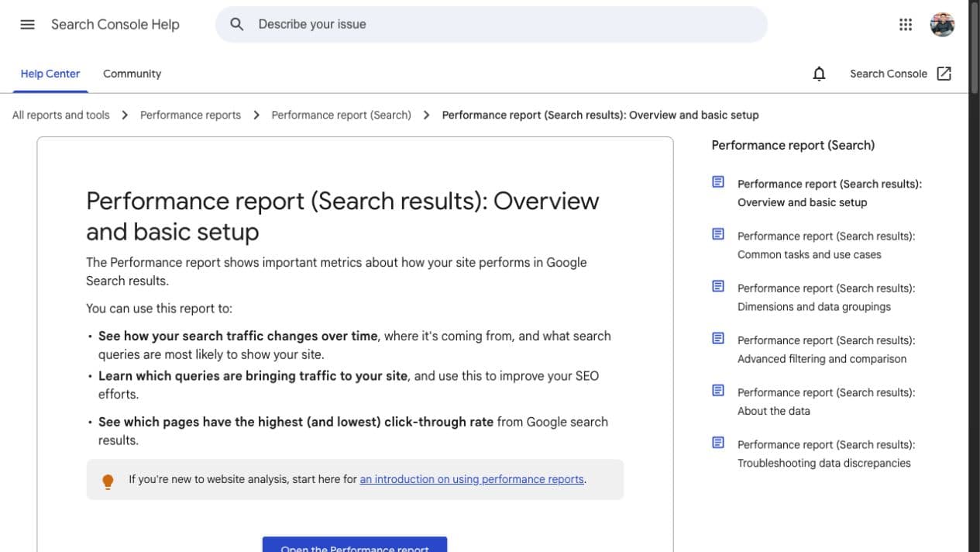
Task: Go to All reports and tools breadcrumb
Action: 61,115
